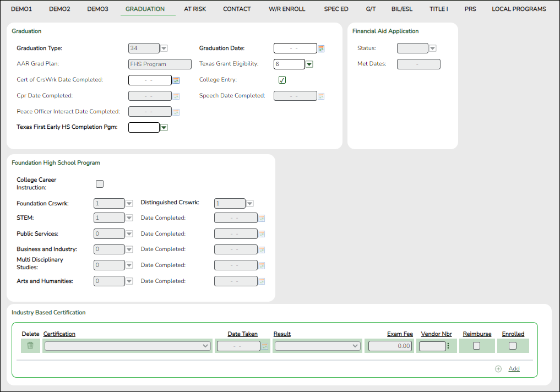Click the trash icon to delete certification row

point(30,346)
